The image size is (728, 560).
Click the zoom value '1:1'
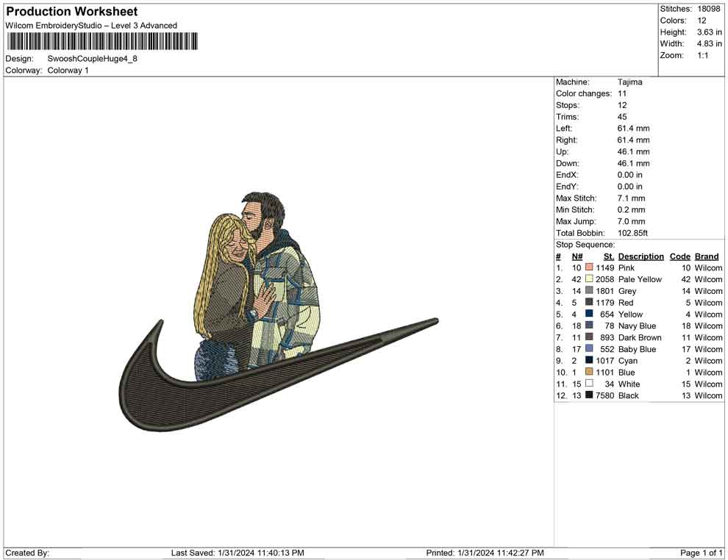[x=702, y=55]
